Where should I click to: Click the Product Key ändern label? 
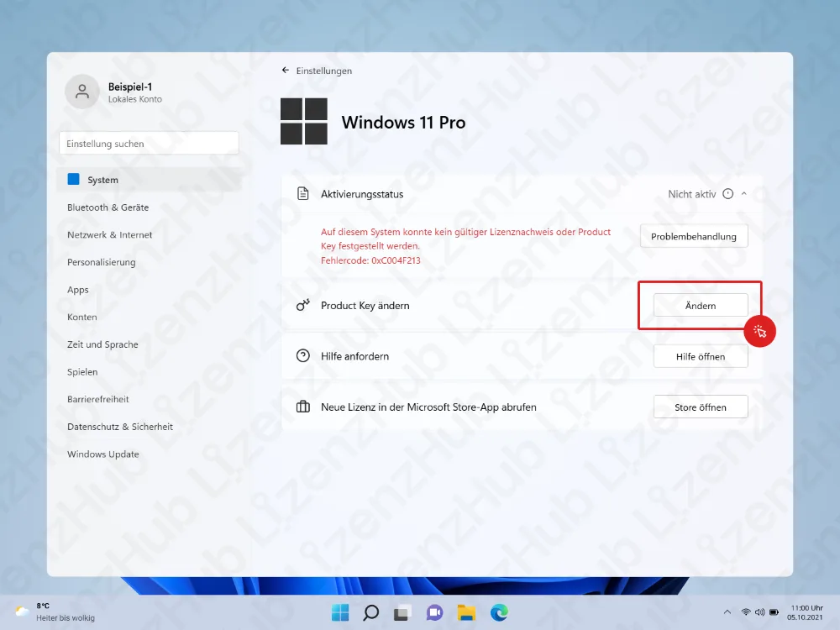365,306
